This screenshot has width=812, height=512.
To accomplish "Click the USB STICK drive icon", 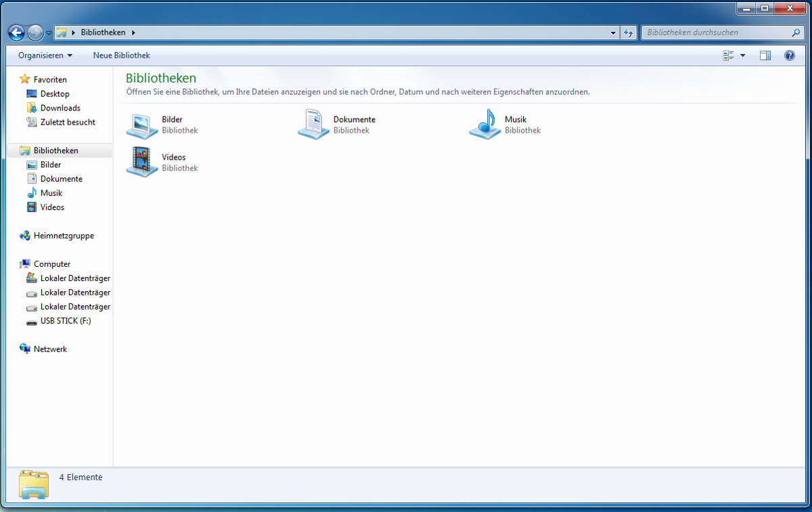I will coord(31,322).
